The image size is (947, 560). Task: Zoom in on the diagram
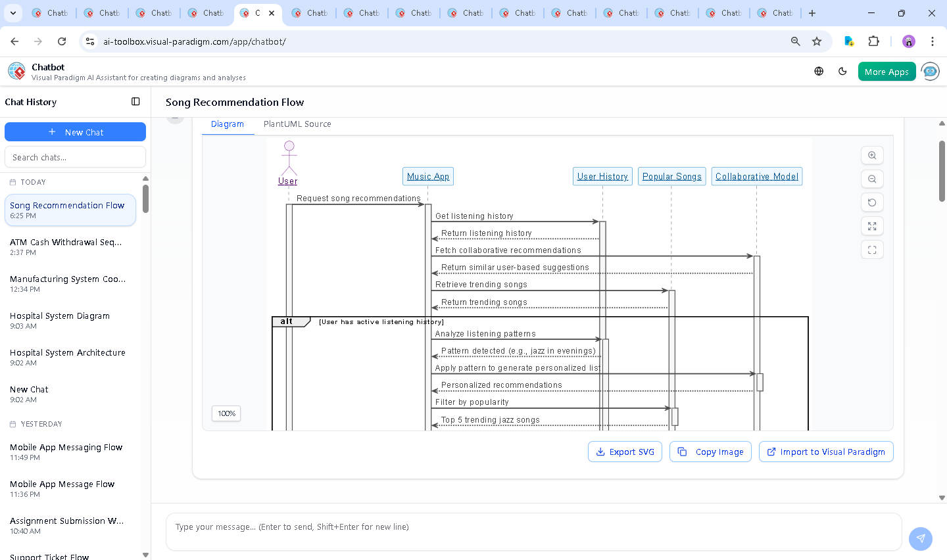click(x=871, y=155)
